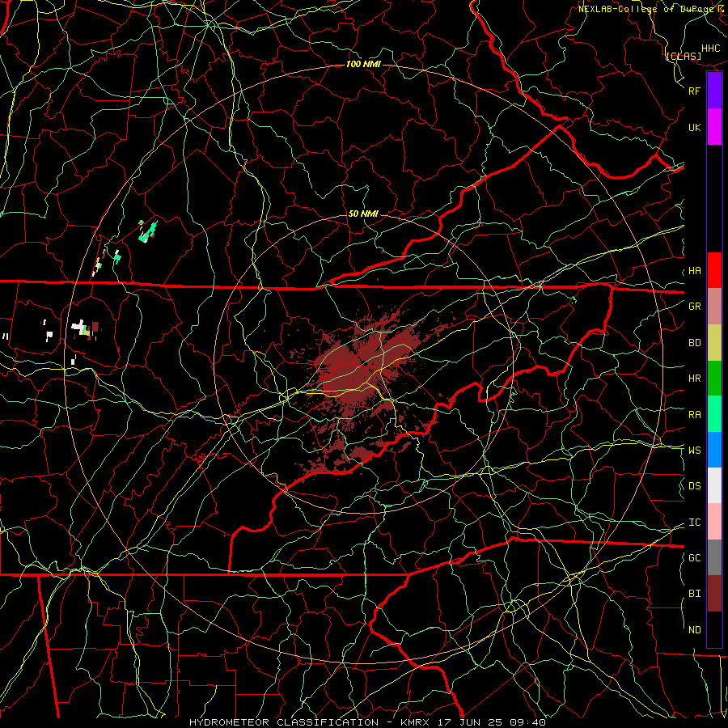Click the "WS" legend label
This screenshot has width=728, height=728.
(694, 451)
